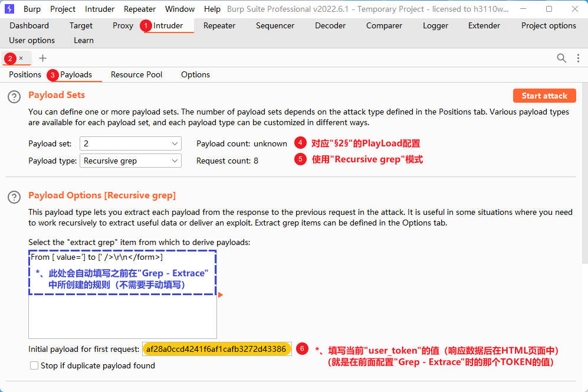Switch to the Proxy tab
This screenshot has height=392, width=588.
tap(123, 25)
